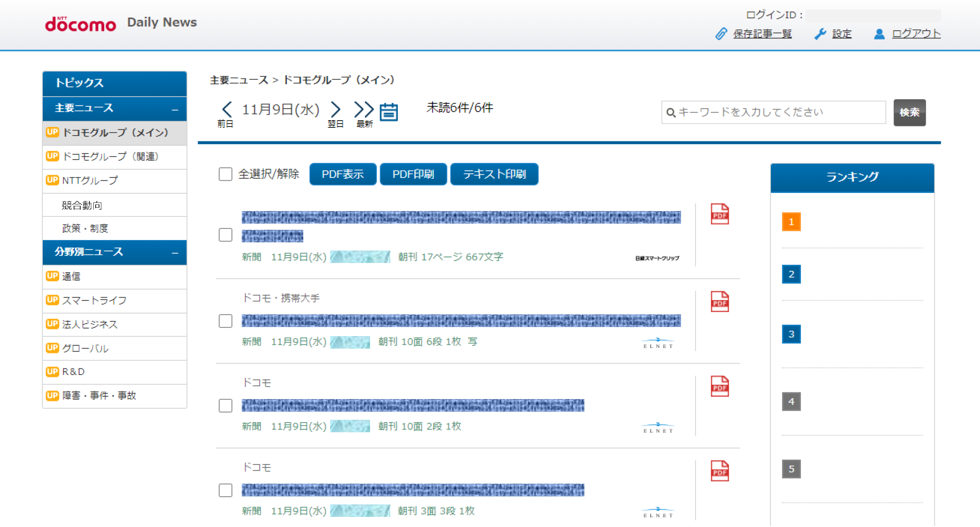Check the 朝刊 10面 2段 article checkbox
This screenshot has width=980, height=527.
(225, 405)
